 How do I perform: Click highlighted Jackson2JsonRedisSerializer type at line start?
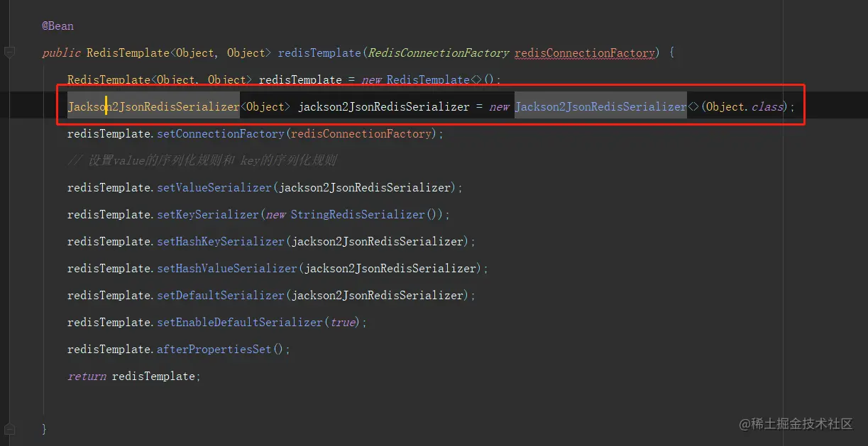[x=153, y=107]
